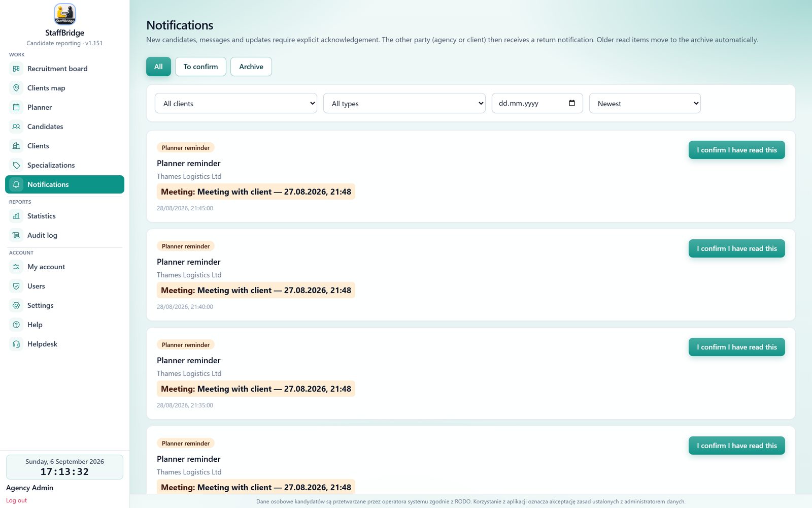Confirm reading the 21:35:00 planner reminder

737,347
